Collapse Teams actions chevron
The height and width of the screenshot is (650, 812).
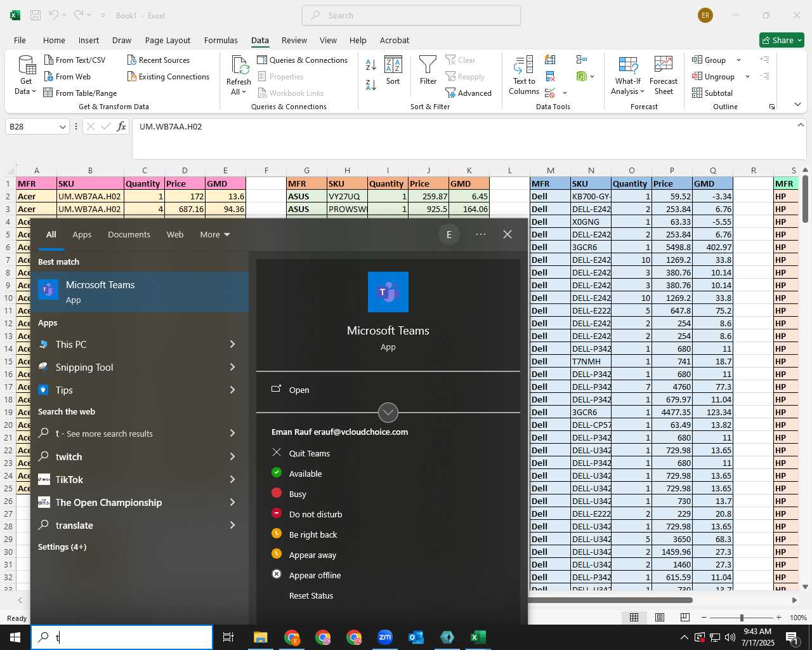(x=388, y=413)
